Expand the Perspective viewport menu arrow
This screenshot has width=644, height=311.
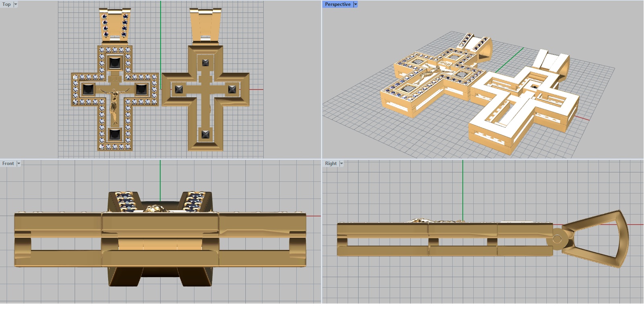coord(355,4)
